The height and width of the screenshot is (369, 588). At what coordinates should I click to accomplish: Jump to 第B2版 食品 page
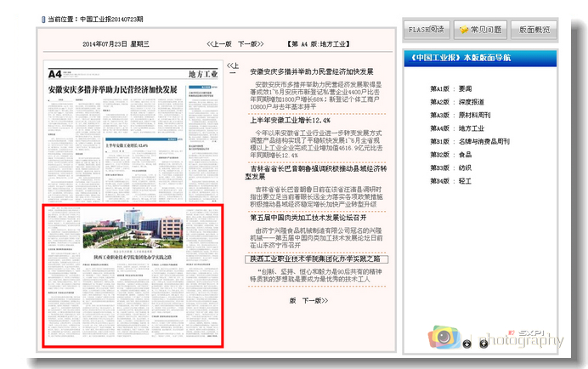(451, 155)
